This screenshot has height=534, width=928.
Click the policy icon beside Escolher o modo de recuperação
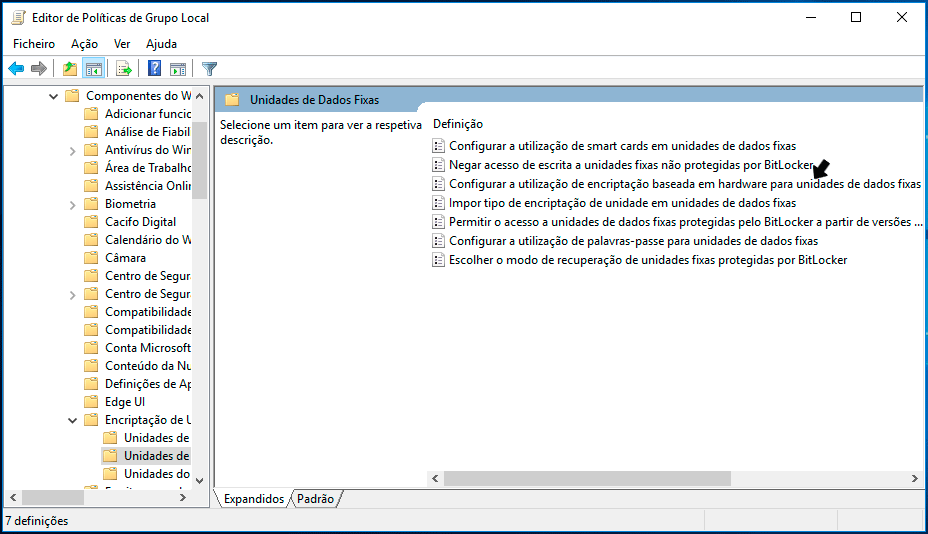(438, 260)
